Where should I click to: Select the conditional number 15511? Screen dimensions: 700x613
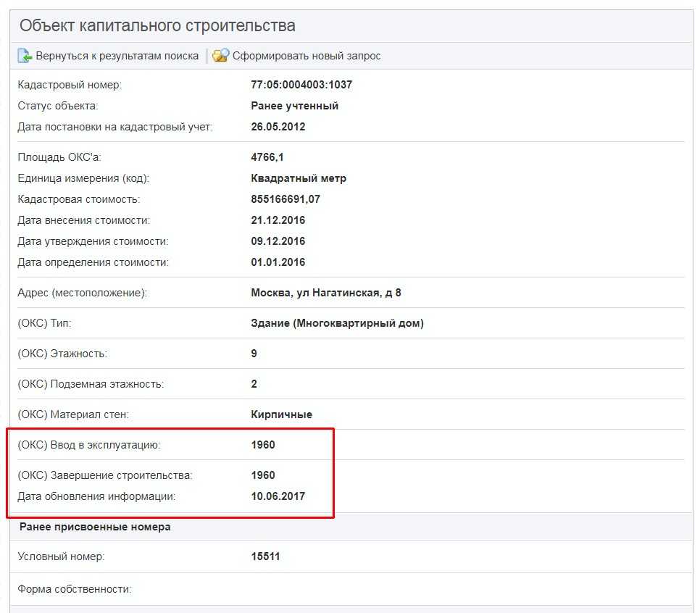coord(265,556)
